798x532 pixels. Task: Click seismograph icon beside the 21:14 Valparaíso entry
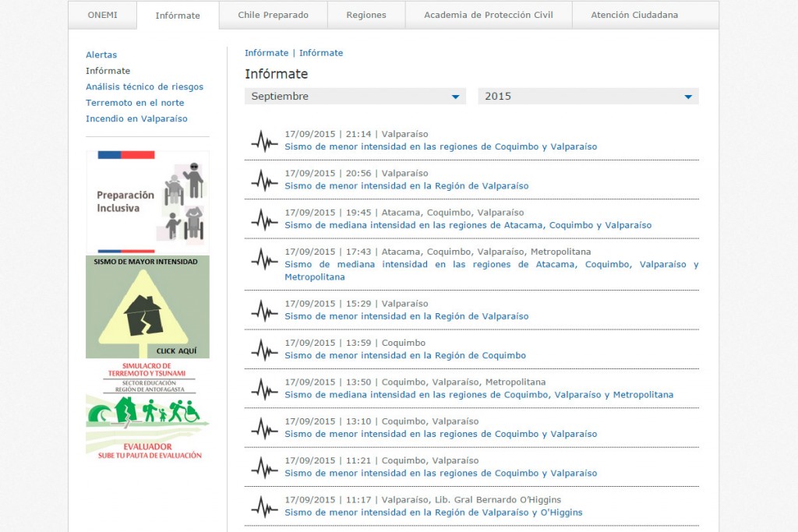point(265,141)
